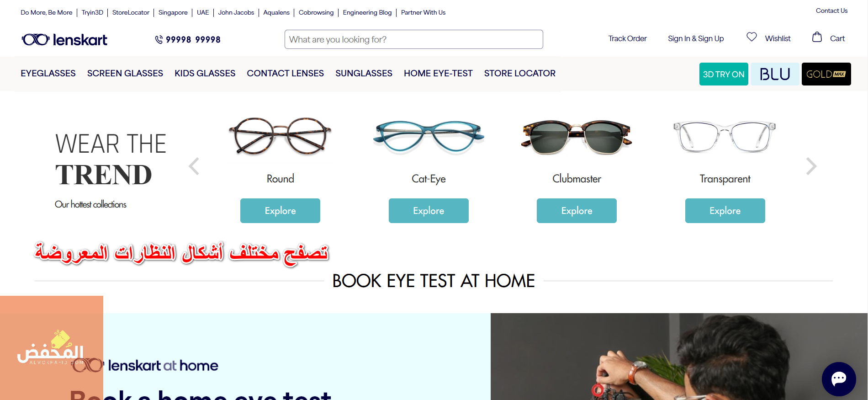The width and height of the screenshot is (868, 400).
Task: Show next glasses with right carousel arrow
Action: [811, 166]
